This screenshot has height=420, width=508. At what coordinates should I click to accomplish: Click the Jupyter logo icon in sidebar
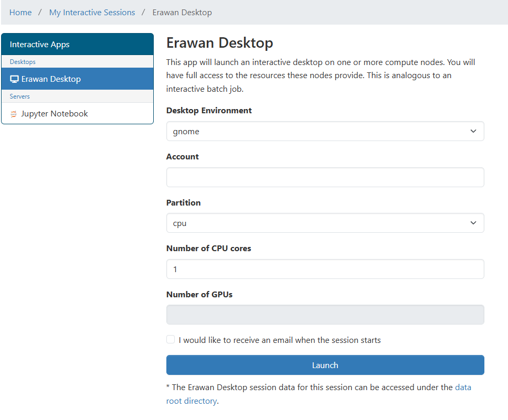(14, 114)
